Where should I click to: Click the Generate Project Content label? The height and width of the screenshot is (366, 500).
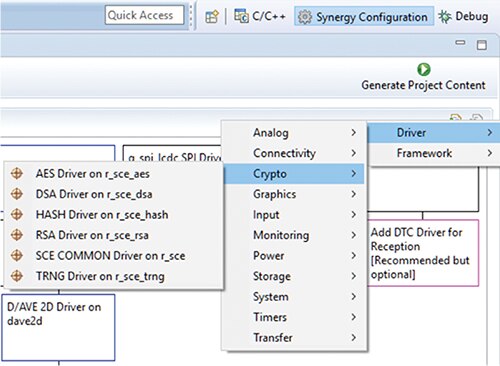pyautogui.click(x=423, y=85)
